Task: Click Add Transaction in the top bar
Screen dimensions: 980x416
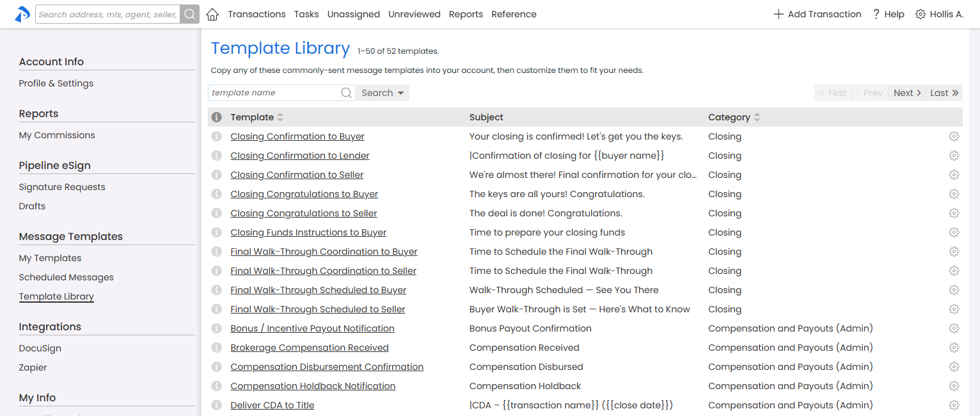Action: coord(817,14)
